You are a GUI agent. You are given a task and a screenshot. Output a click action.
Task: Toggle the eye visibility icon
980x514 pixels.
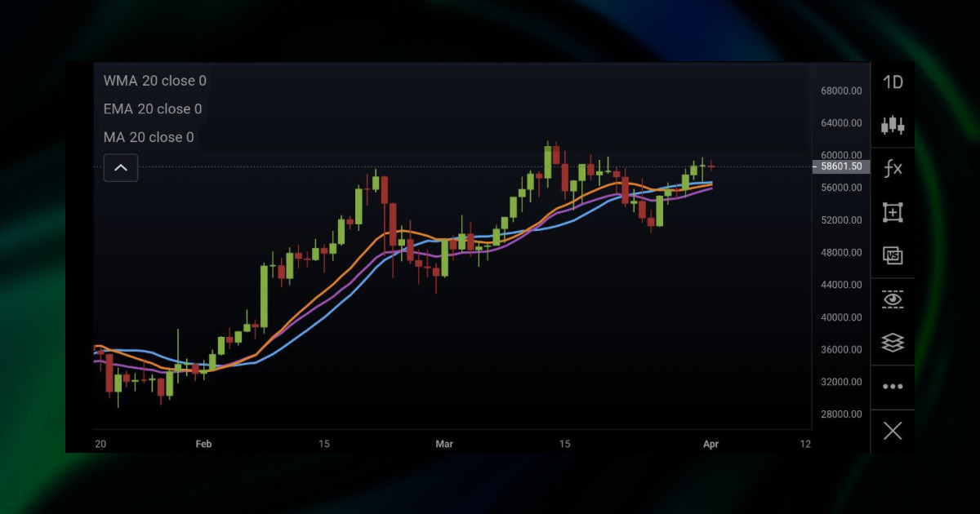click(x=893, y=299)
